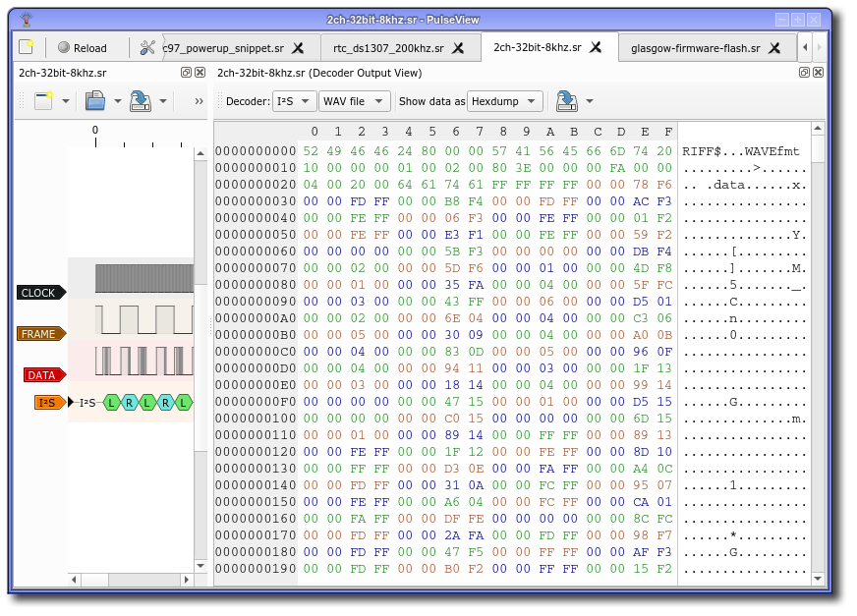
Task: Expand the I²S decoder trace triangle
Action: click(x=71, y=403)
